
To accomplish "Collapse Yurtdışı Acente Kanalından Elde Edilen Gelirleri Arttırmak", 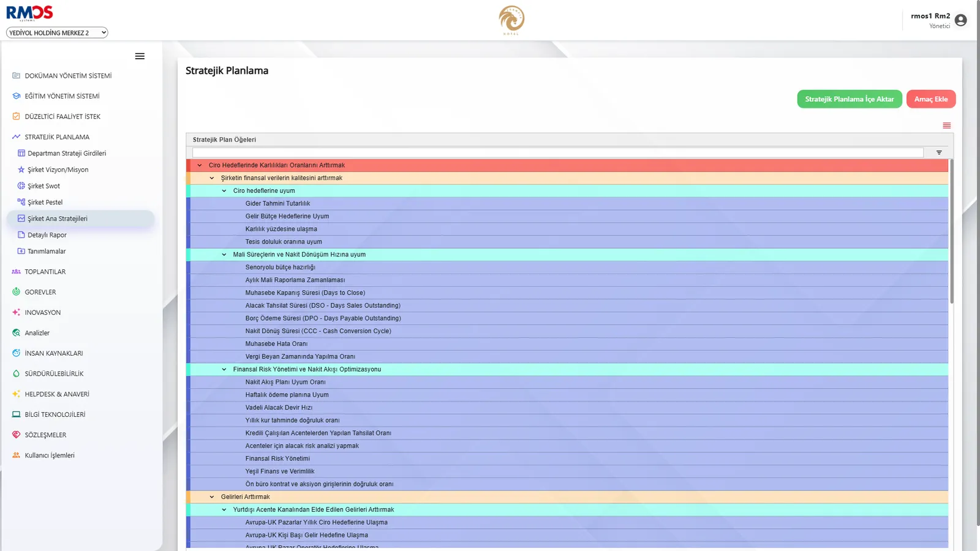I will (224, 510).
